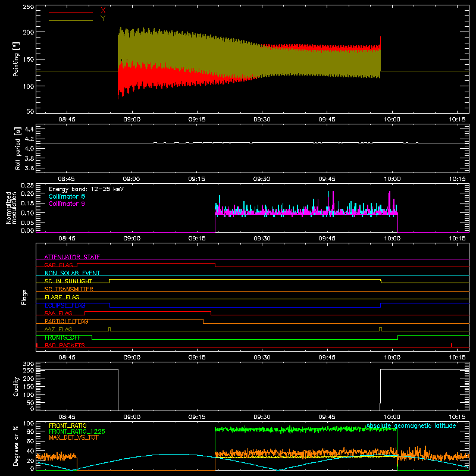Click the SC_IN_SUNLIGHT flag label
Image resolution: width=476 pixels, height=476 pixels.
(68, 281)
